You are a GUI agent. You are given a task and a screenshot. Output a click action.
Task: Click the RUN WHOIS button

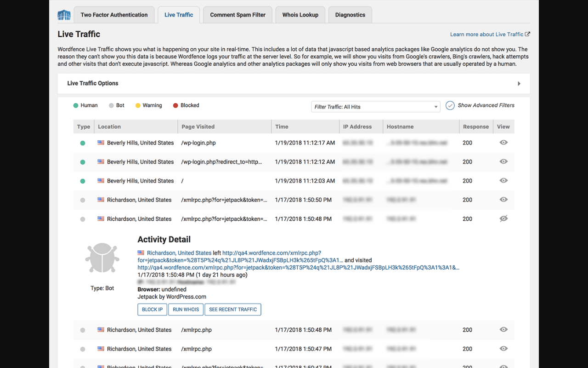[186, 310]
